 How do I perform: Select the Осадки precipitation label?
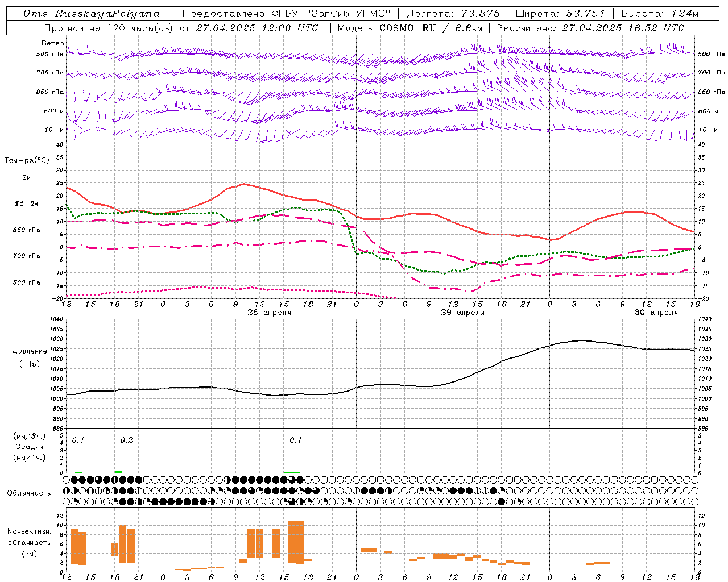(x=30, y=447)
